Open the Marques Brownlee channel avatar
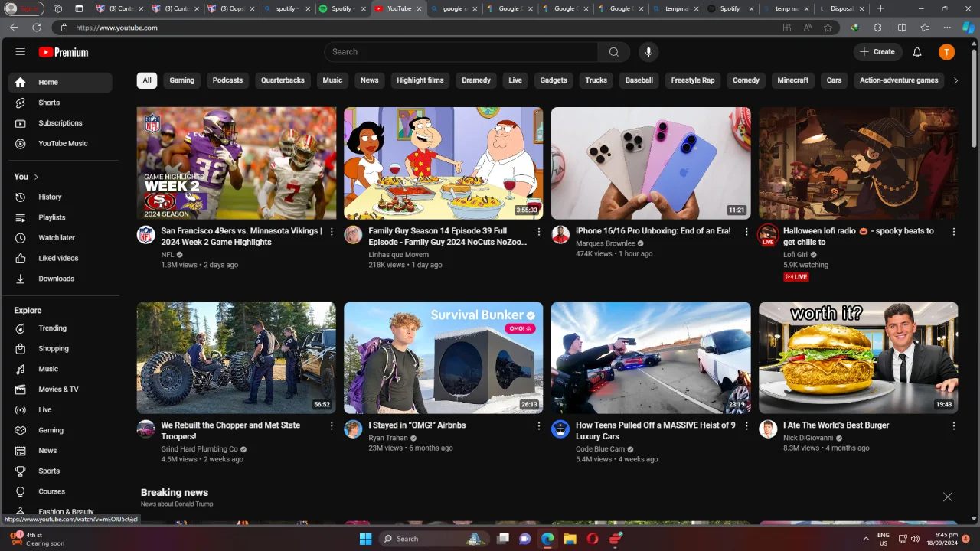Screen dimensions: 980x551 click(560, 235)
